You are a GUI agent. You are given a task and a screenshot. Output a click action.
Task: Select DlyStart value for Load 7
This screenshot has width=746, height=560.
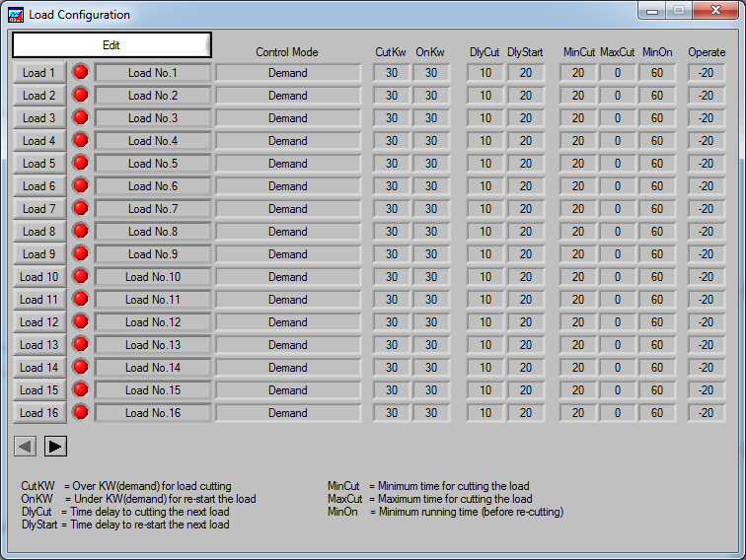click(526, 209)
